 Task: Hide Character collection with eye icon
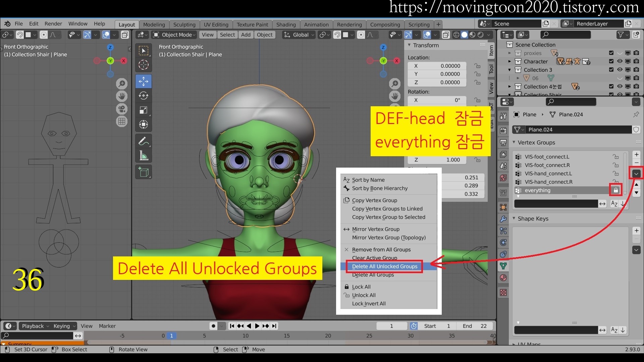pyautogui.click(x=620, y=61)
